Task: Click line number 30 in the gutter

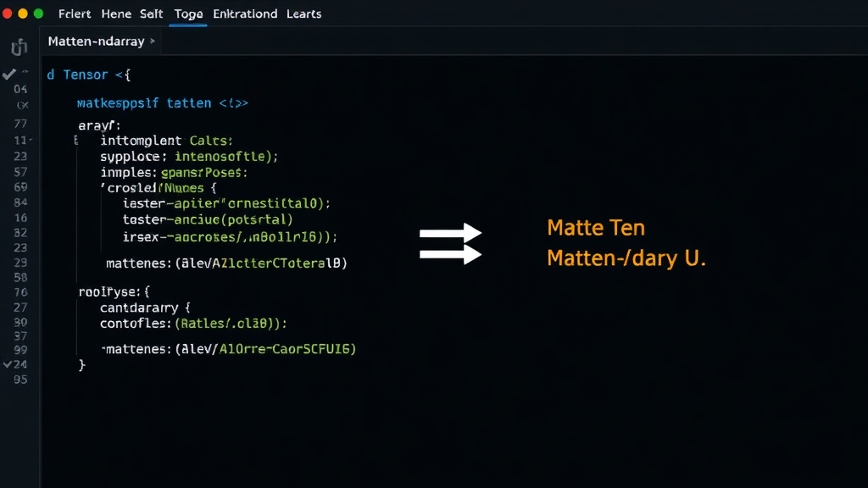Action: (20, 322)
